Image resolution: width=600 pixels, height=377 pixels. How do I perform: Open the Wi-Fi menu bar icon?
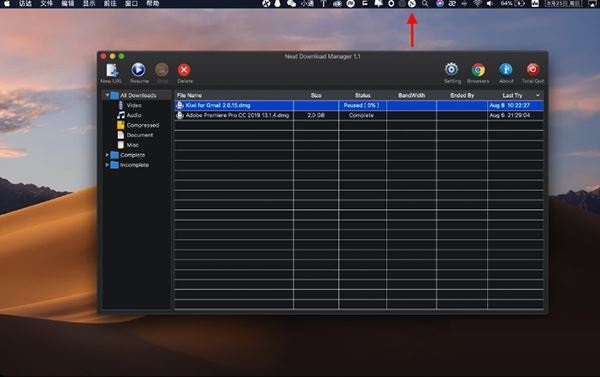(x=477, y=3)
